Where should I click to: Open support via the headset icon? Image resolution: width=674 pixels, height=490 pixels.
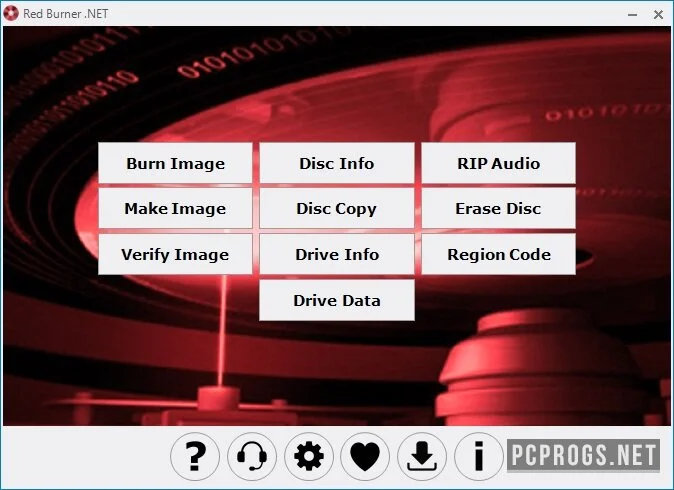pyautogui.click(x=251, y=456)
